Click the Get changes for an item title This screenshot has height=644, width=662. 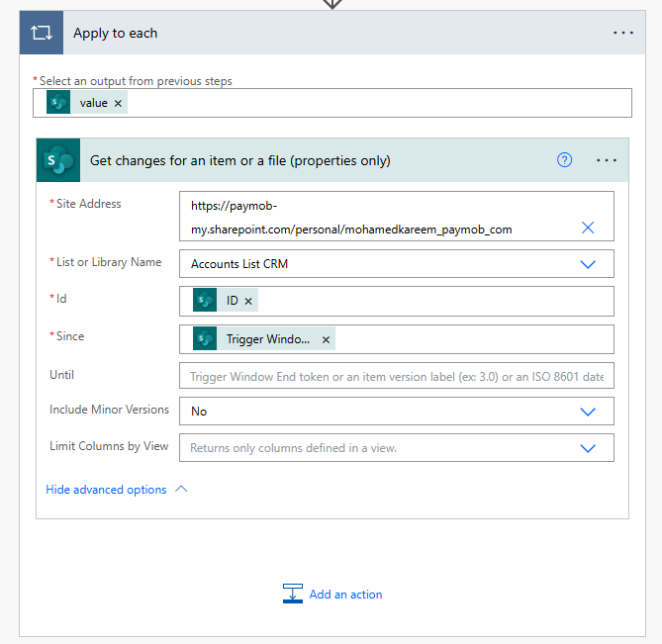pos(240,161)
